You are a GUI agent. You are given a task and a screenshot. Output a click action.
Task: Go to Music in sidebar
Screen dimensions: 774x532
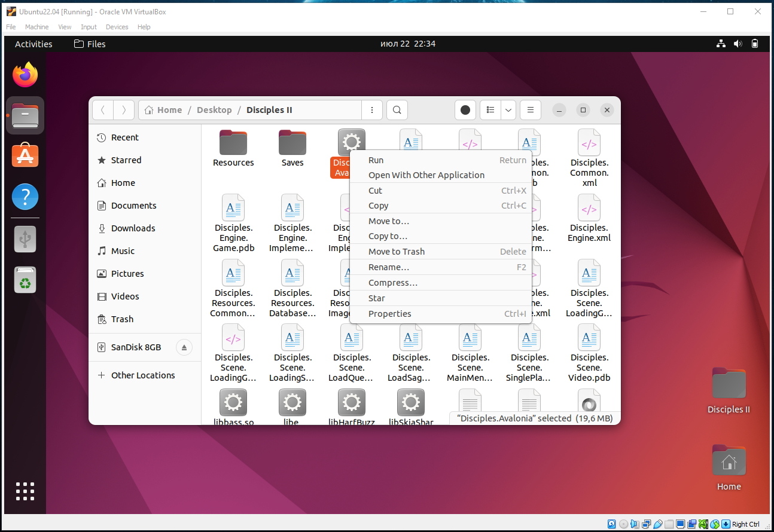[x=145, y=251]
